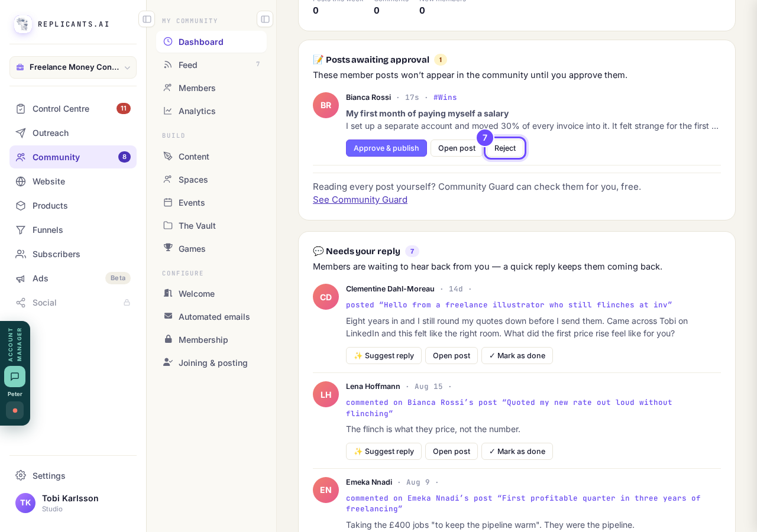Viewport: 757px width, 532px height.
Task: Open post for Bianca Rossi's salary post
Action: [x=457, y=148]
